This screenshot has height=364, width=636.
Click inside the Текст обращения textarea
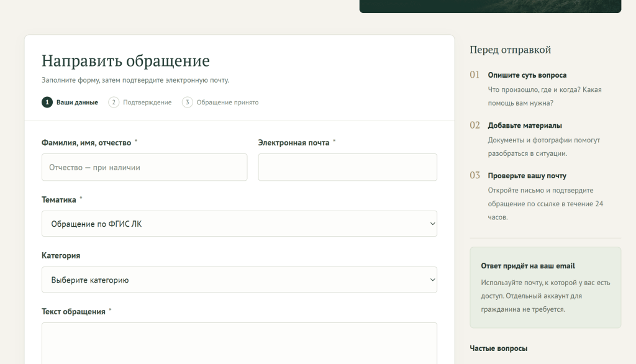(239, 344)
